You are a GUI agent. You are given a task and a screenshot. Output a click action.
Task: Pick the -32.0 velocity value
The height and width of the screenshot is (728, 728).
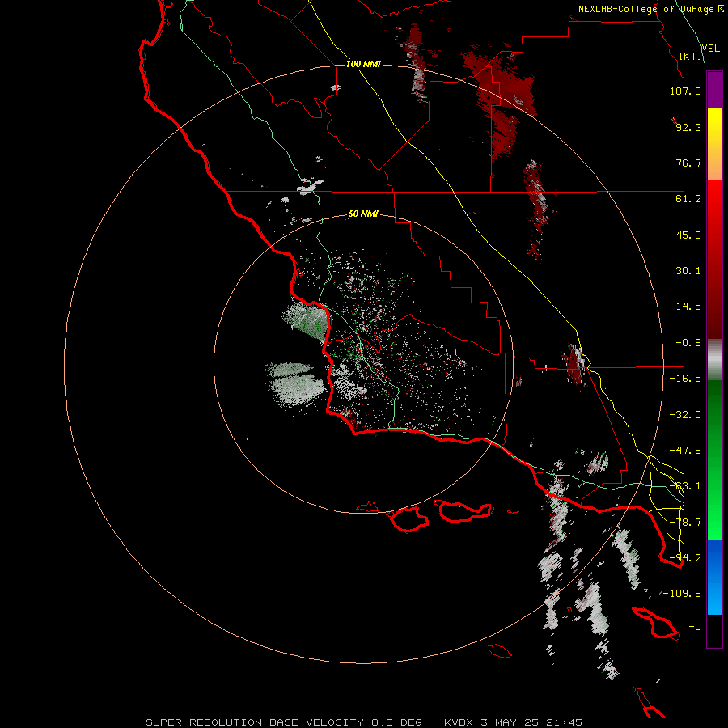[685, 415]
